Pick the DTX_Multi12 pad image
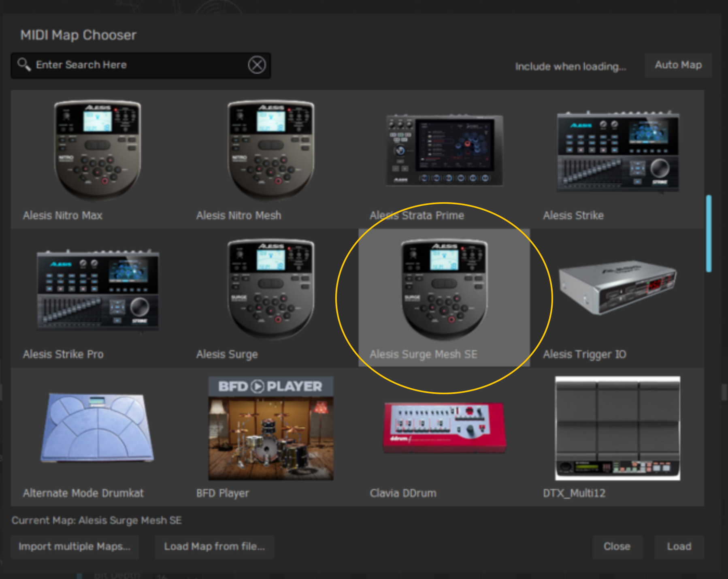This screenshot has width=728, height=579. 618,428
